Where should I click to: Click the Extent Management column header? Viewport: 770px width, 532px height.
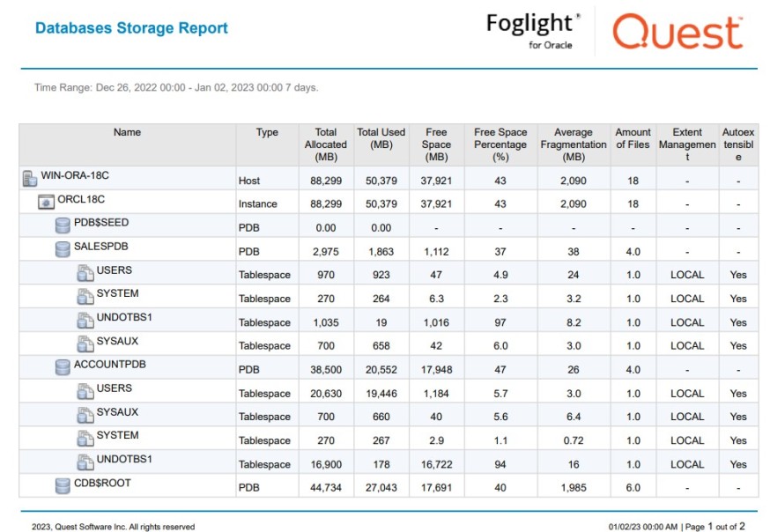click(687, 144)
